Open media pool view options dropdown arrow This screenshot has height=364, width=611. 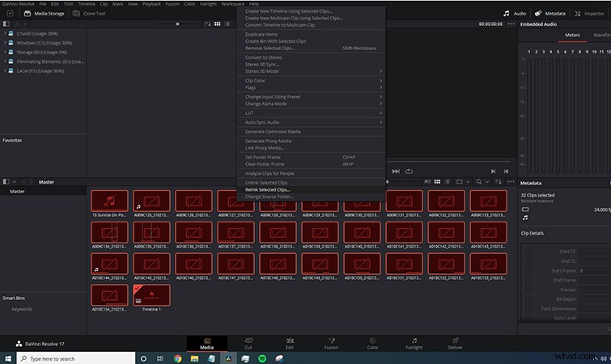tap(468, 182)
